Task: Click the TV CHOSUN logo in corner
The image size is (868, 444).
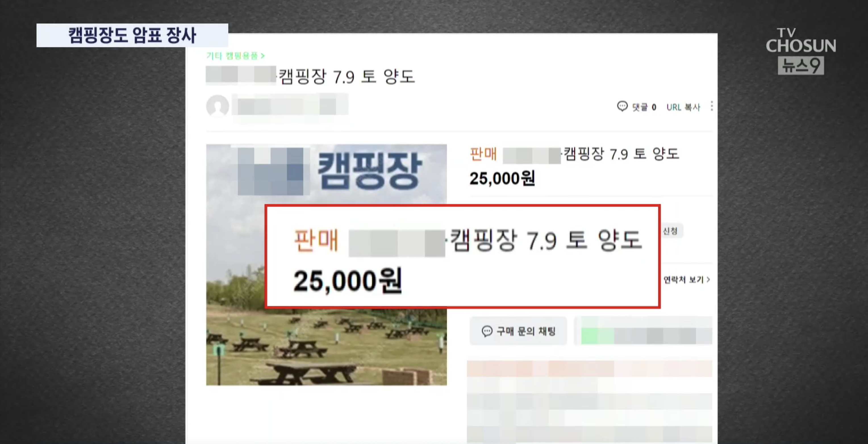Action: point(801,41)
